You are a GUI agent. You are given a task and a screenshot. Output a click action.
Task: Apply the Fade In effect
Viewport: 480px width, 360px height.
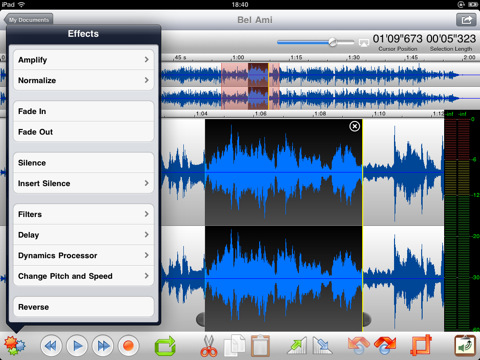point(83,111)
